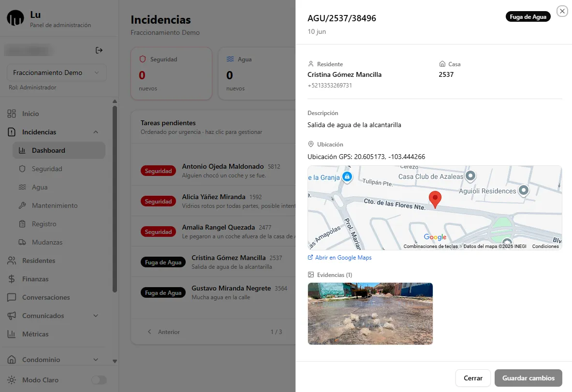Open the water leak evidence photo
Viewport: 572px width, 392px height.
coord(370,314)
